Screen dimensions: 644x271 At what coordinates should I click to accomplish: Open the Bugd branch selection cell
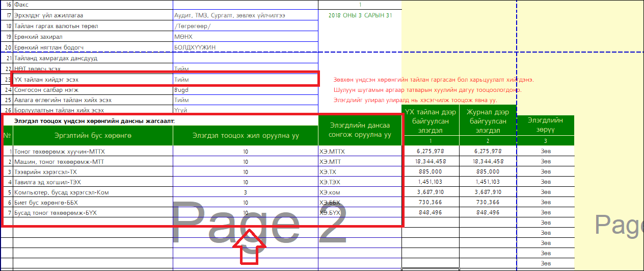point(181,90)
